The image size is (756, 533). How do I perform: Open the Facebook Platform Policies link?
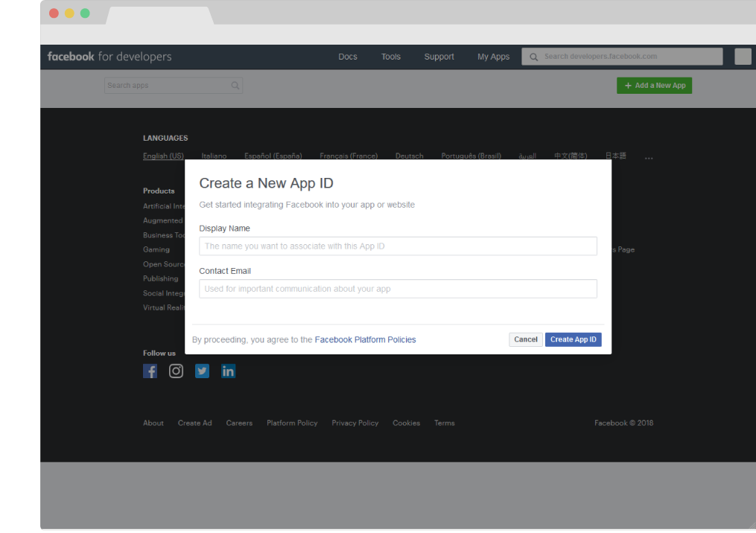point(365,339)
